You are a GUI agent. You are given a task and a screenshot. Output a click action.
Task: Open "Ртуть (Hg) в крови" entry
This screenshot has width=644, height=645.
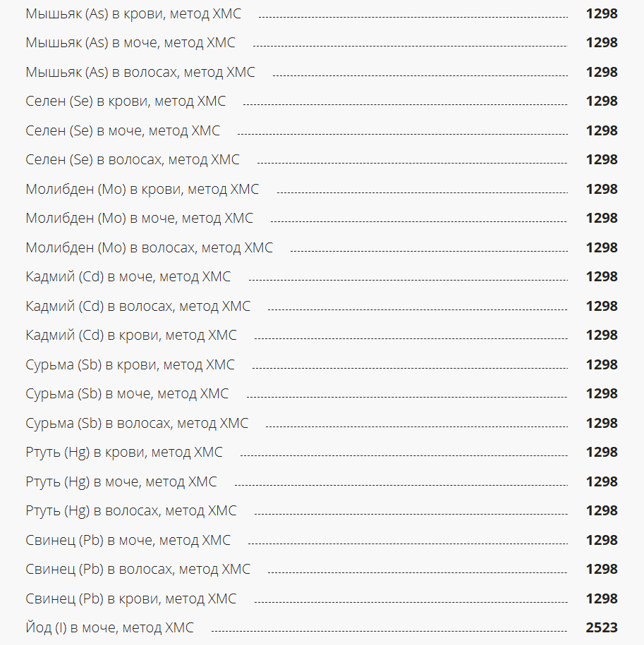pyautogui.click(x=124, y=453)
